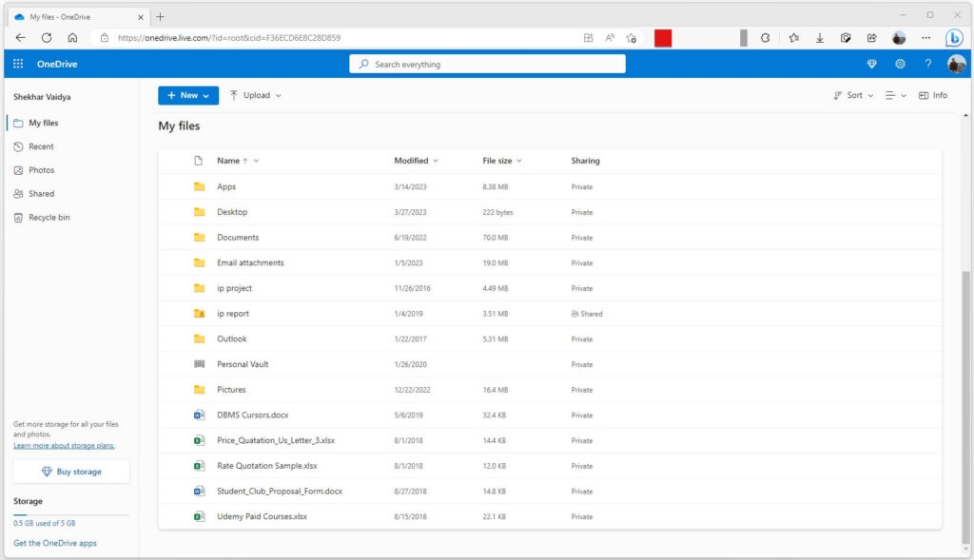Open Shared in sidebar
The height and width of the screenshot is (560, 974).
click(x=70, y=194)
